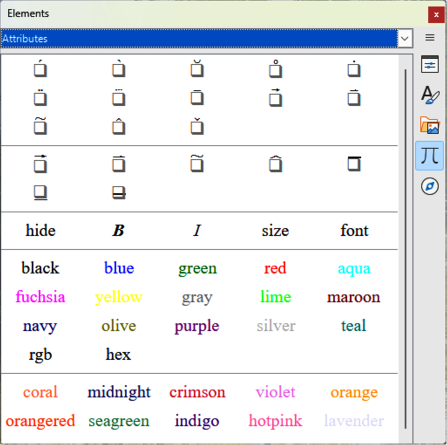Apply the bold B attribute
The image size is (447, 445).
coord(118,231)
